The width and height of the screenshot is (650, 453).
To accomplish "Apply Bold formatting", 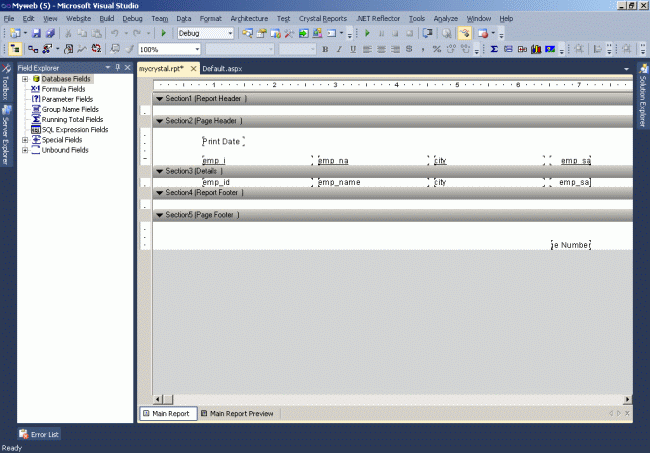I will click(325, 49).
